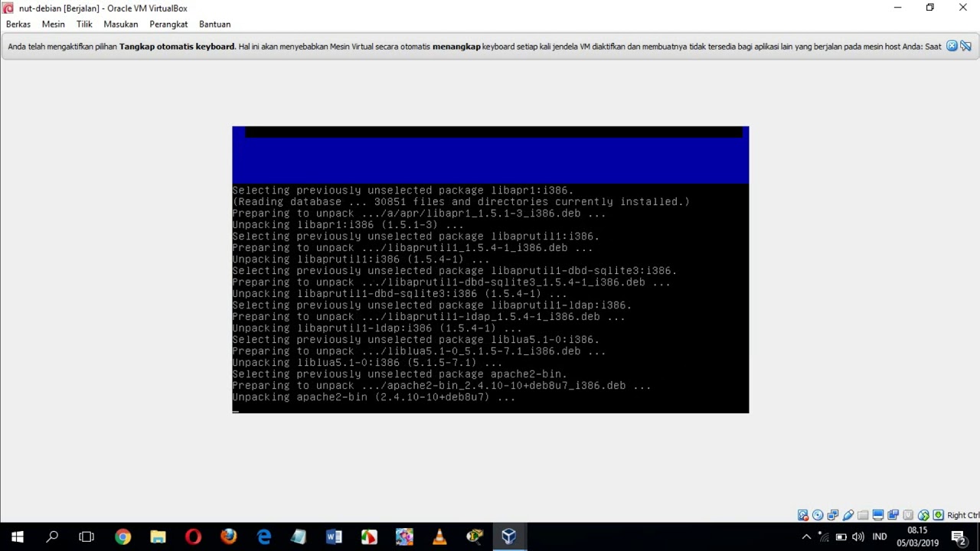
Task: Open the app left of VirtualBox on taskbar
Action: pos(475,536)
